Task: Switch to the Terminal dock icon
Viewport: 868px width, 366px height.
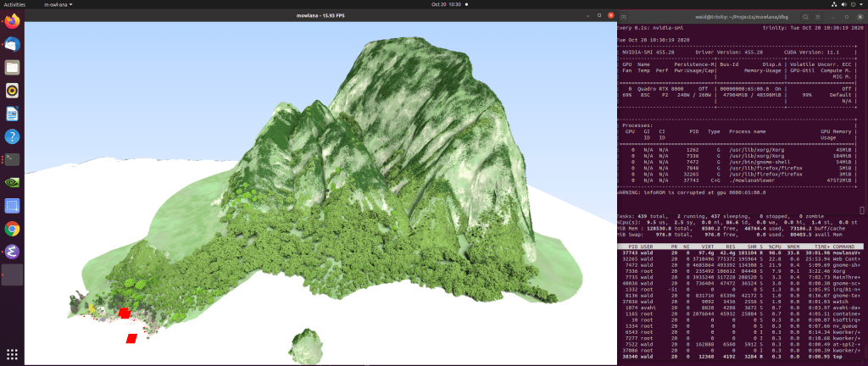Action: pos(12,159)
